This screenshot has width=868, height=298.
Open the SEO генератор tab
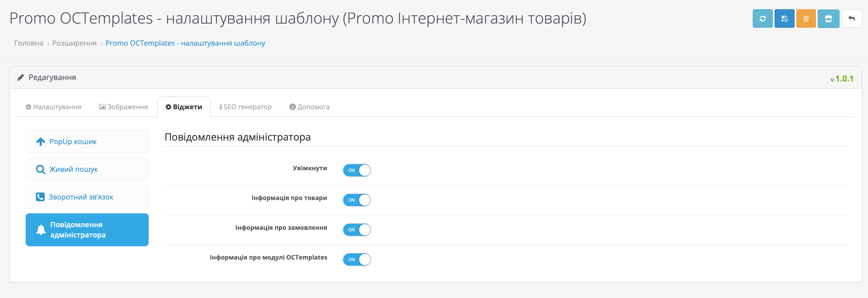(245, 107)
